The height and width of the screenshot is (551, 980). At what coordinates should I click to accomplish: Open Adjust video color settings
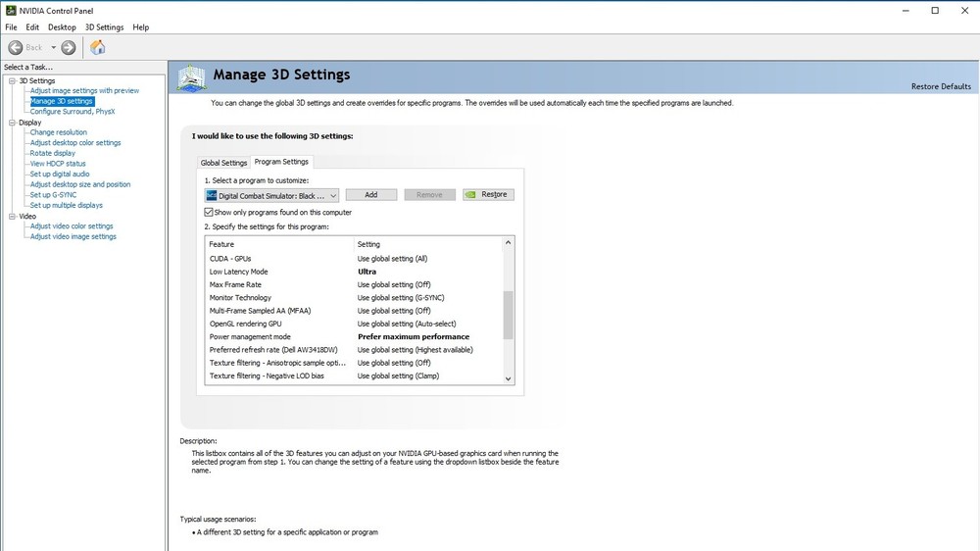coord(72,226)
